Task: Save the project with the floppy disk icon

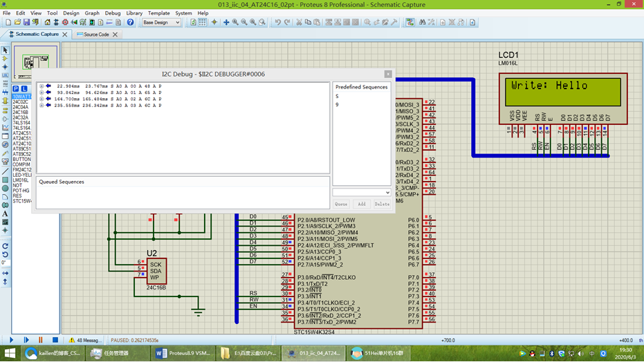Action: tap(26, 23)
